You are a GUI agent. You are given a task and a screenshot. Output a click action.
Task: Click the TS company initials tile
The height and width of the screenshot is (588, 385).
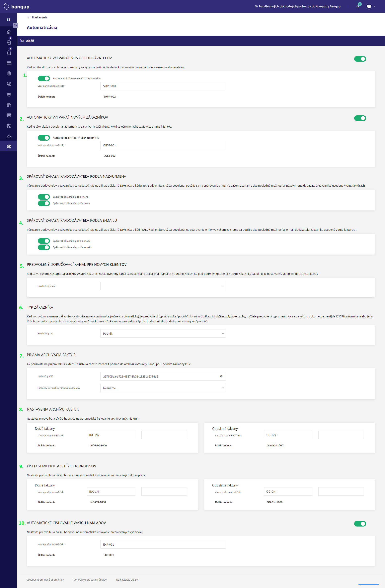click(x=8, y=19)
